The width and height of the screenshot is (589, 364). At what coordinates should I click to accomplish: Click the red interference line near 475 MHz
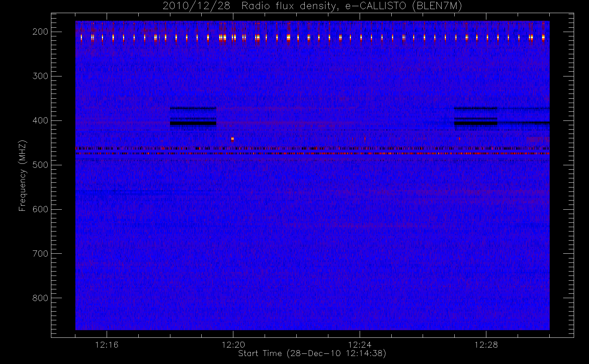click(312, 154)
